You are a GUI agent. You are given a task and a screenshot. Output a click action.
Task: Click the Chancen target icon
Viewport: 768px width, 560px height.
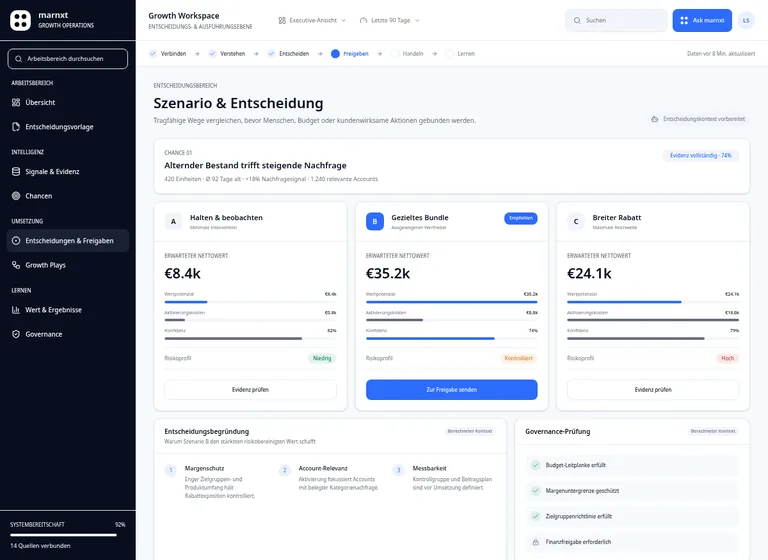[16, 196]
